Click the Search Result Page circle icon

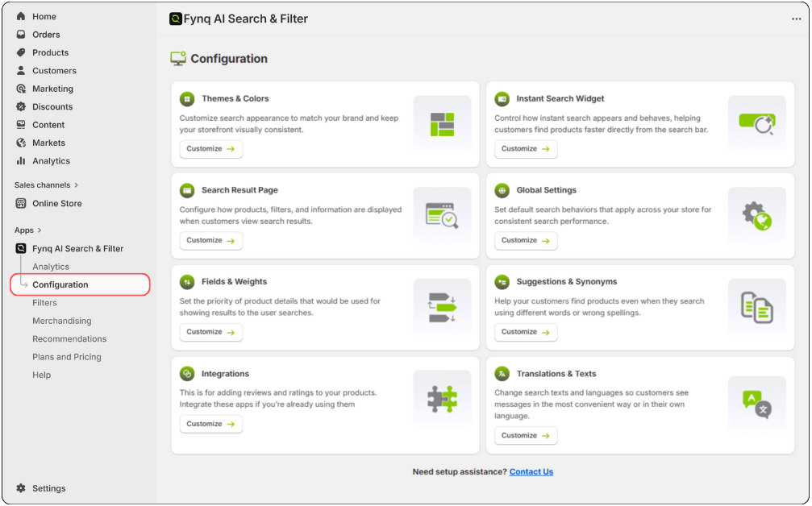tap(187, 190)
